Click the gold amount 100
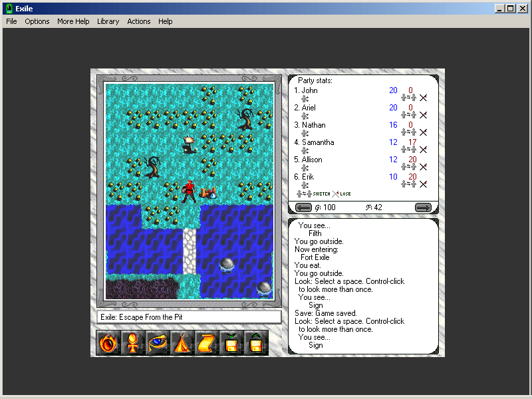532x399 pixels. 329,207
